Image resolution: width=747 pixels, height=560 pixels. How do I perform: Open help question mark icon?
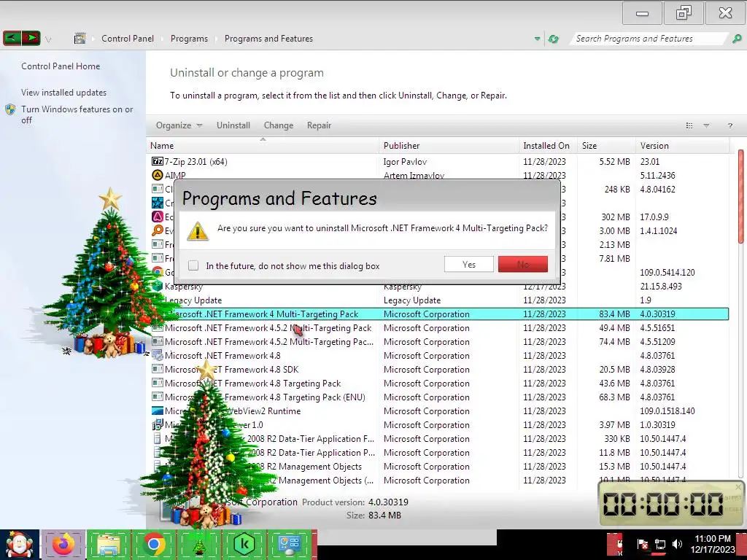pos(729,125)
